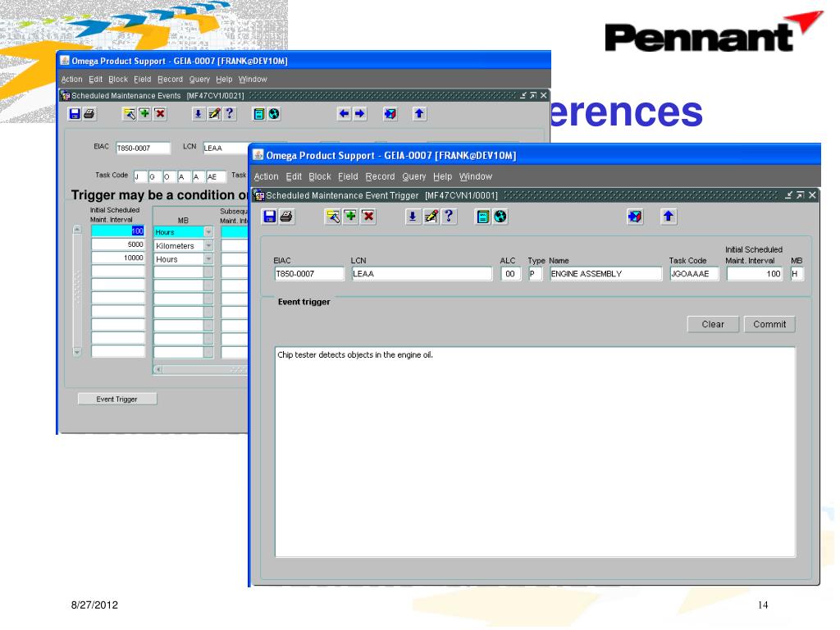
Task: Click blue up-arrow icon in Events window toolbar
Action: pos(419,113)
